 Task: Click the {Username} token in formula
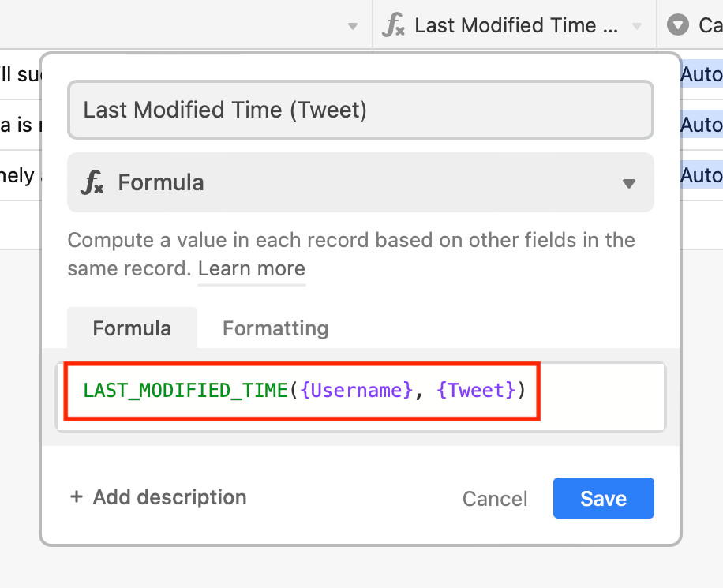(357, 390)
